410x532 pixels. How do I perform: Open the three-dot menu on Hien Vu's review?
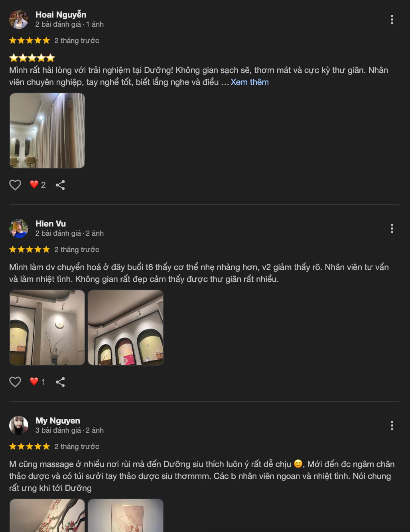click(x=392, y=229)
